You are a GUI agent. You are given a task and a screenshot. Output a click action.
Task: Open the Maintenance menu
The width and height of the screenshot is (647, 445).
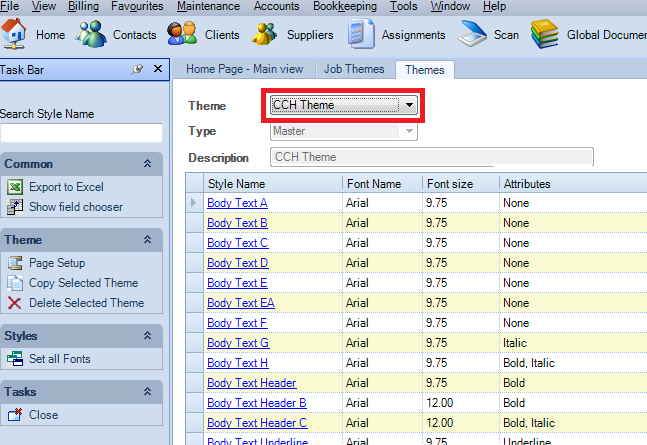(x=208, y=6)
